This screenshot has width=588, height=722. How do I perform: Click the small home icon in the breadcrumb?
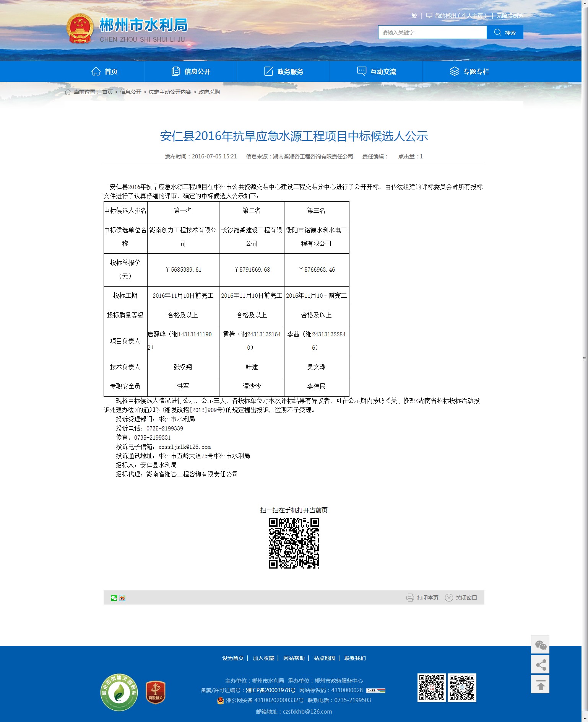pos(68,92)
